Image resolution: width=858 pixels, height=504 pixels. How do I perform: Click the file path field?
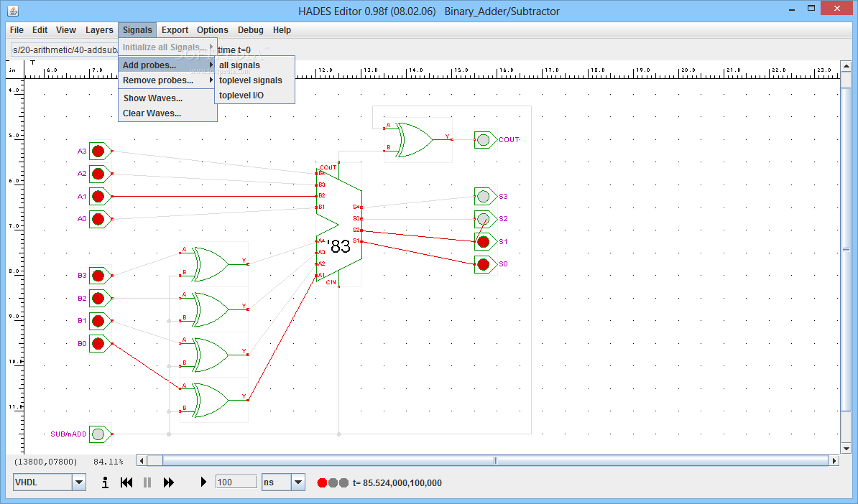[64, 50]
